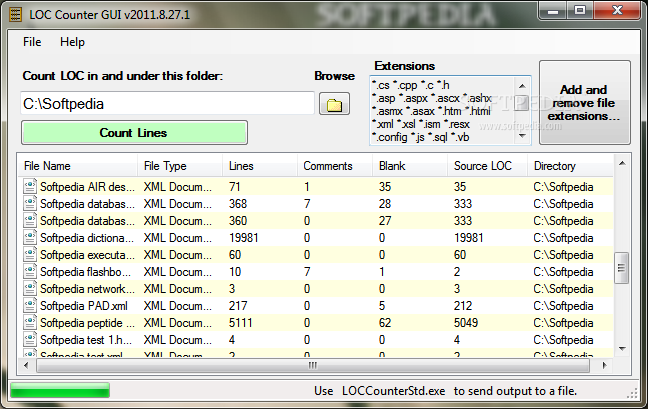Sort by Source LOC column header
Screen dimensions: 648x409
pos(487,166)
